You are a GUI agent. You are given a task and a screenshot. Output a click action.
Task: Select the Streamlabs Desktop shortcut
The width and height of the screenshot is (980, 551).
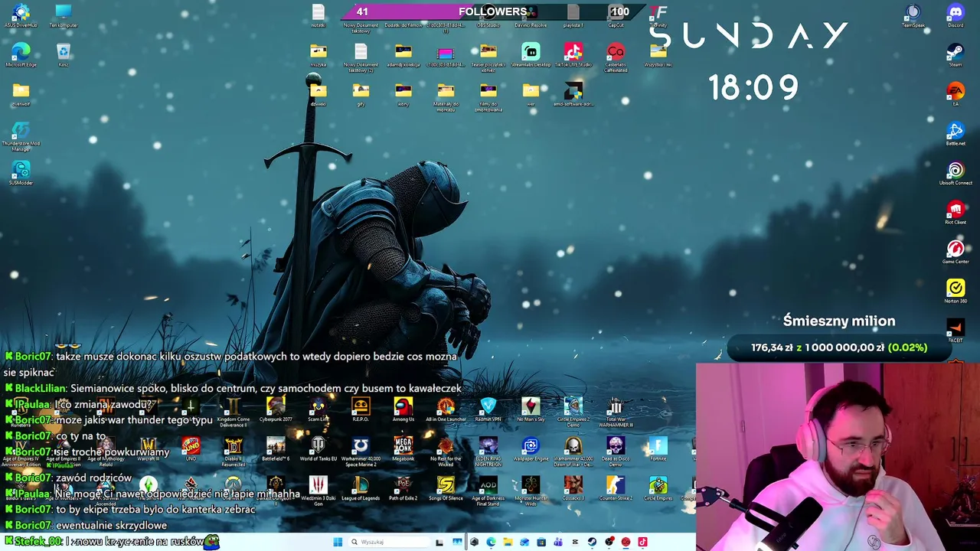click(531, 55)
